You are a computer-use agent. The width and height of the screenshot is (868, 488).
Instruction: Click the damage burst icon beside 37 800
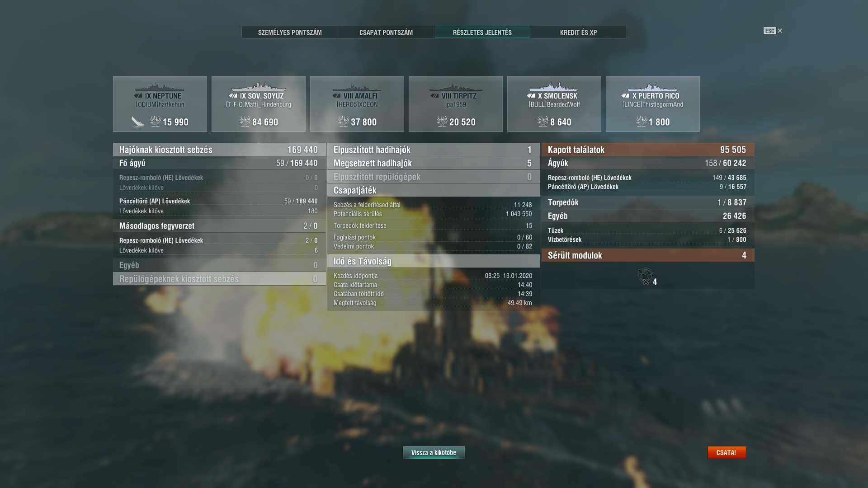coord(344,121)
